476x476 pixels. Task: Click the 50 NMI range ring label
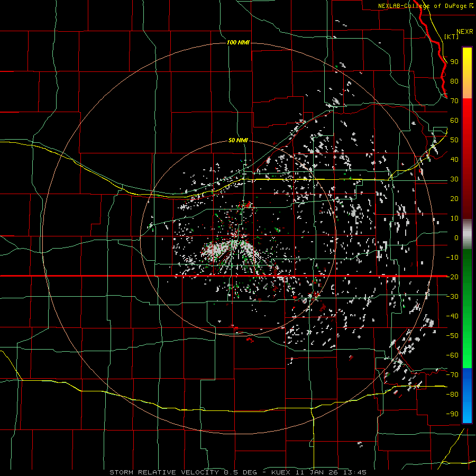238,140
